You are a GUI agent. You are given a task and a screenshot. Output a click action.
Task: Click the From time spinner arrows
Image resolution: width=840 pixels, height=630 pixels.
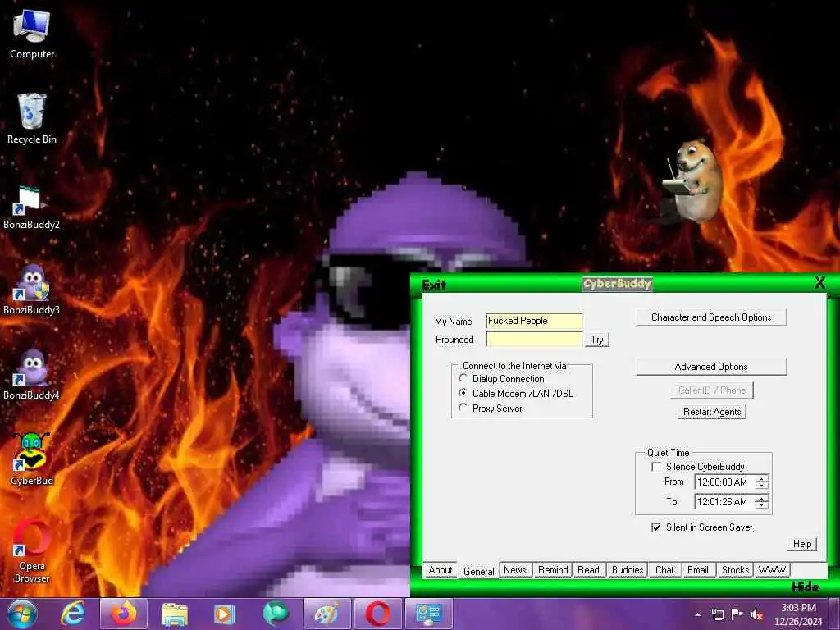click(x=761, y=482)
